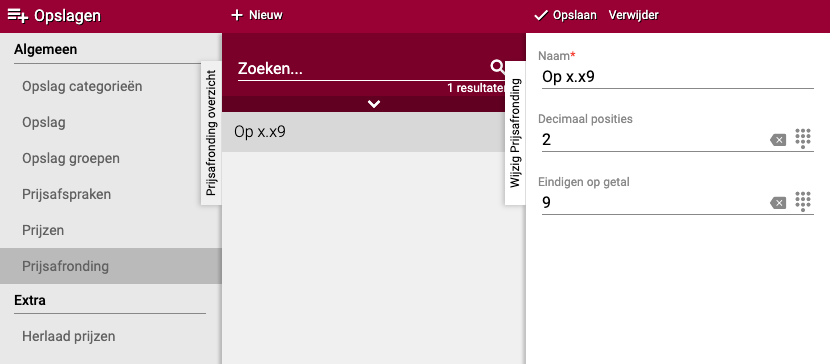830x364 pixels.
Task: Open numeric keypad for Decimaal posities
Action: pyautogui.click(x=803, y=139)
